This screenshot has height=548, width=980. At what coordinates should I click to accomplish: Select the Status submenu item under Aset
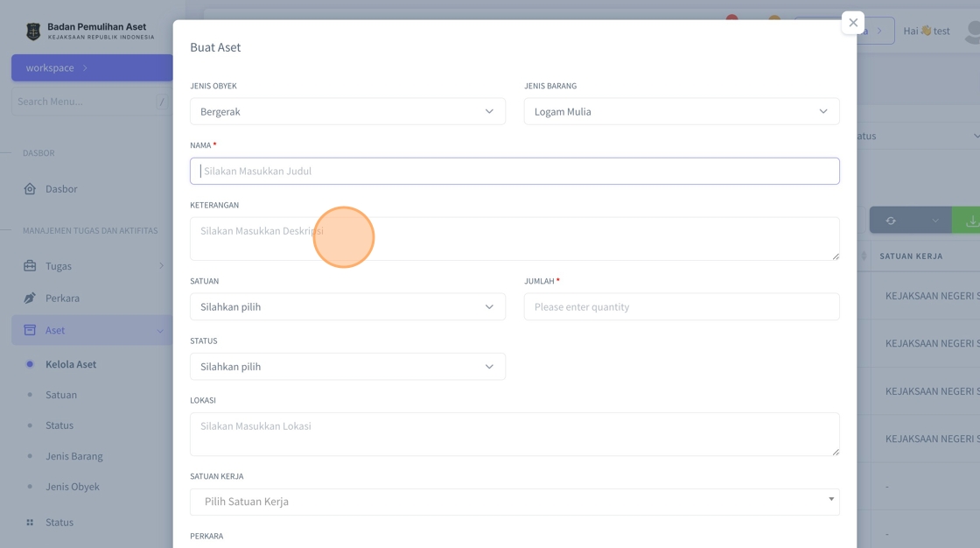(59, 425)
